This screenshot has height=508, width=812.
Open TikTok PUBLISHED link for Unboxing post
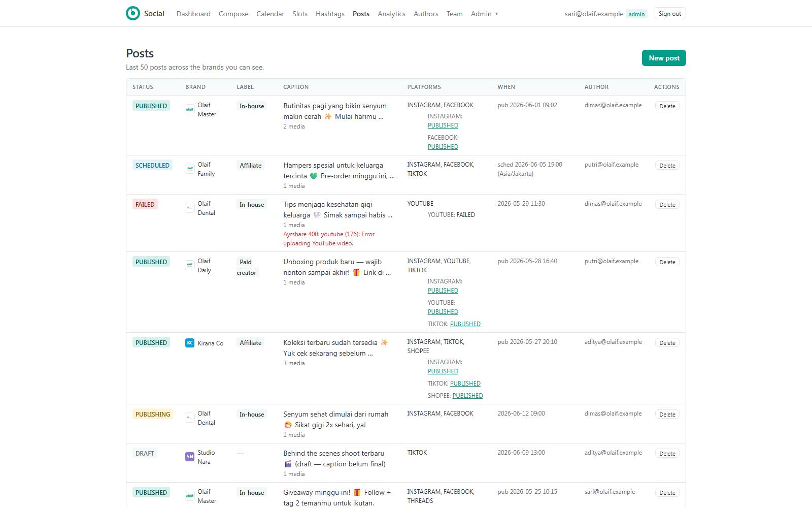click(465, 324)
